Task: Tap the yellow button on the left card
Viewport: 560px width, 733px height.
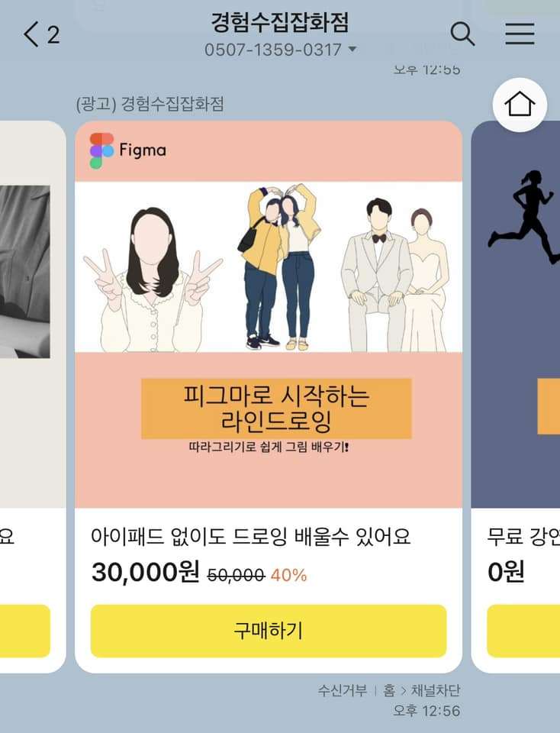Action: coord(24,631)
